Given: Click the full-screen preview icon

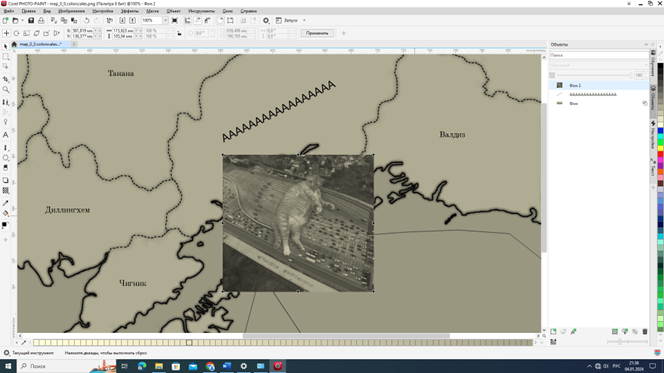Looking at the screenshot, I should [174, 20].
